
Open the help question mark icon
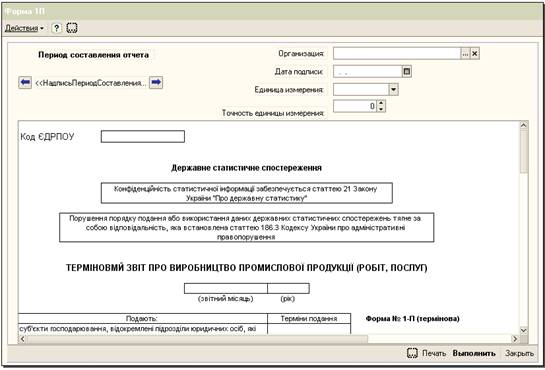56,28
